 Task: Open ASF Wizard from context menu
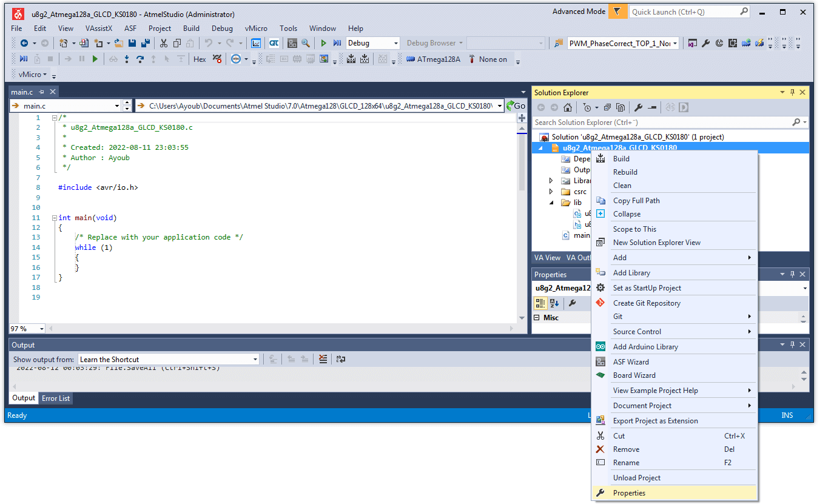point(674,362)
